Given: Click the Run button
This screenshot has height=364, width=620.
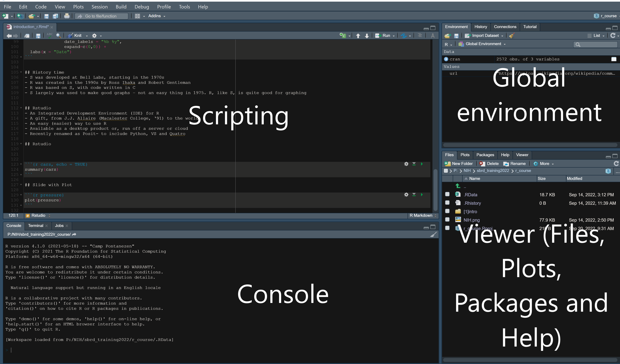Looking at the screenshot, I should click(x=383, y=36).
